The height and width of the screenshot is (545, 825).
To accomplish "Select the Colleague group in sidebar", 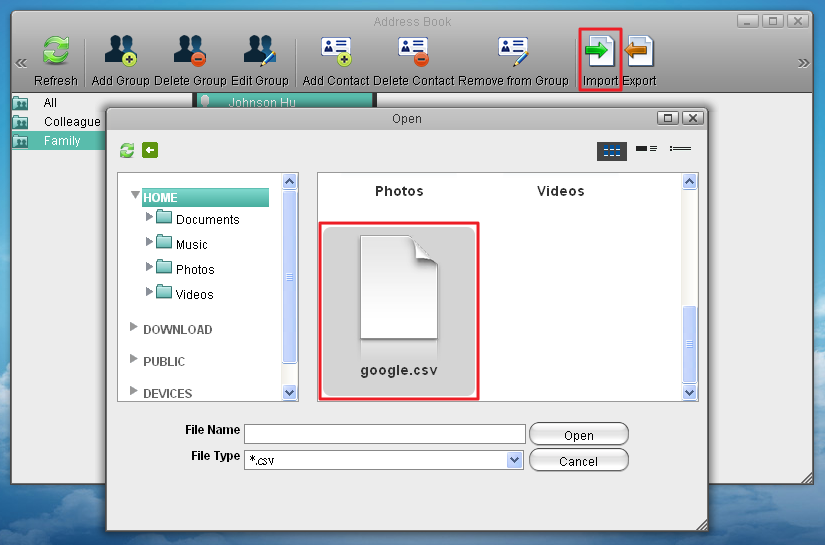I will tap(71, 121).
